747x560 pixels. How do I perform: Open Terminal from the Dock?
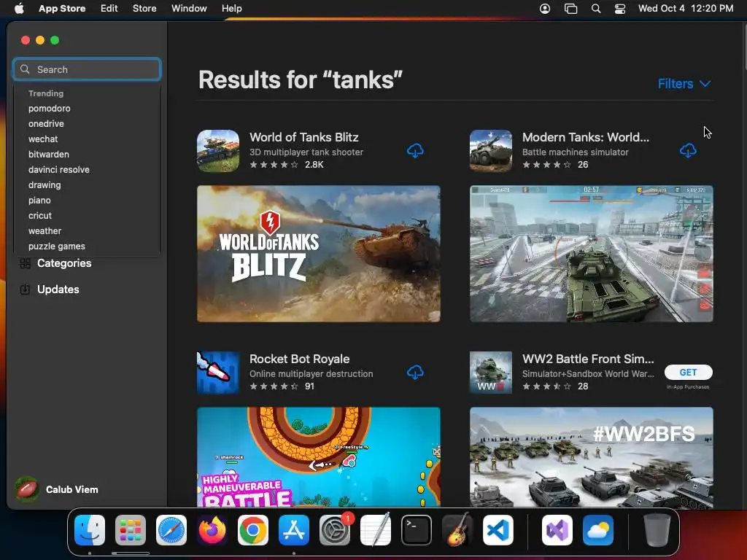click(417, 530)
